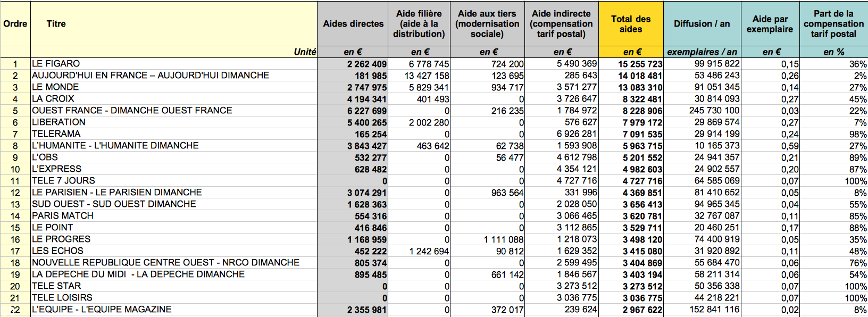Click the teal 'Diffusion / an' header
Screen dimensions: 868x317
(702, 23)
